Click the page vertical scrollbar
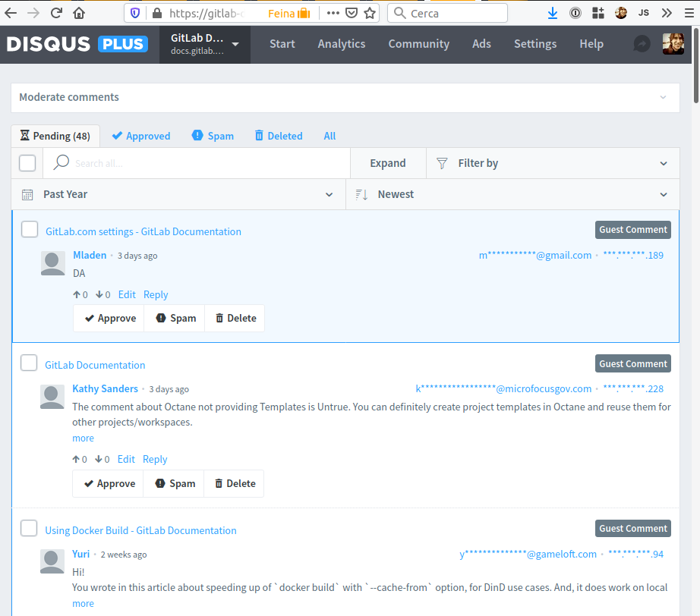 tap(696, 66)
